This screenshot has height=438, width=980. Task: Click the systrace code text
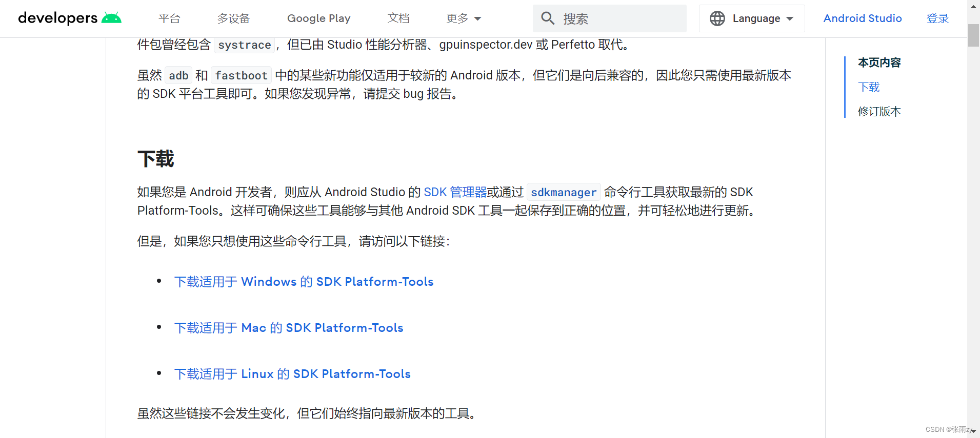(x=244, y=45)
